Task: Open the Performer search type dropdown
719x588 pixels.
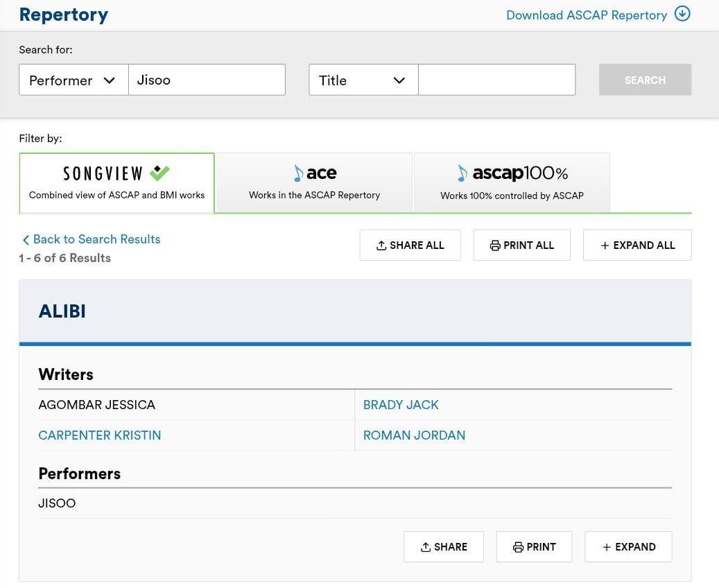Action: coord(73,80)
